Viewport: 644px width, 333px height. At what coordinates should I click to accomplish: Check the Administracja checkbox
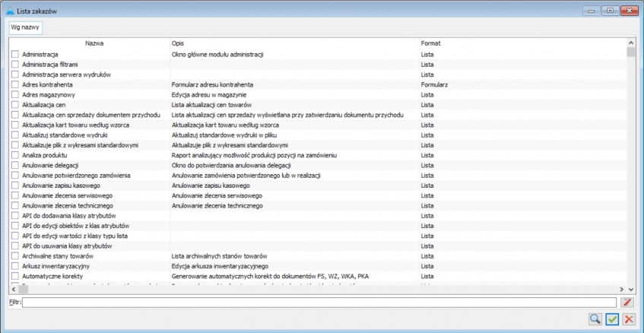pyautogui.click(x=15, y=55)
